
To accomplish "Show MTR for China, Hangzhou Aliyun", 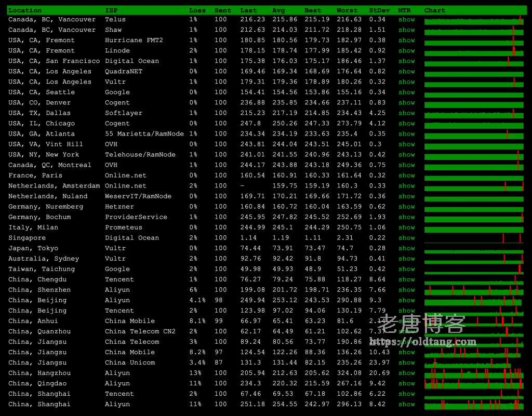I will 406,373.
